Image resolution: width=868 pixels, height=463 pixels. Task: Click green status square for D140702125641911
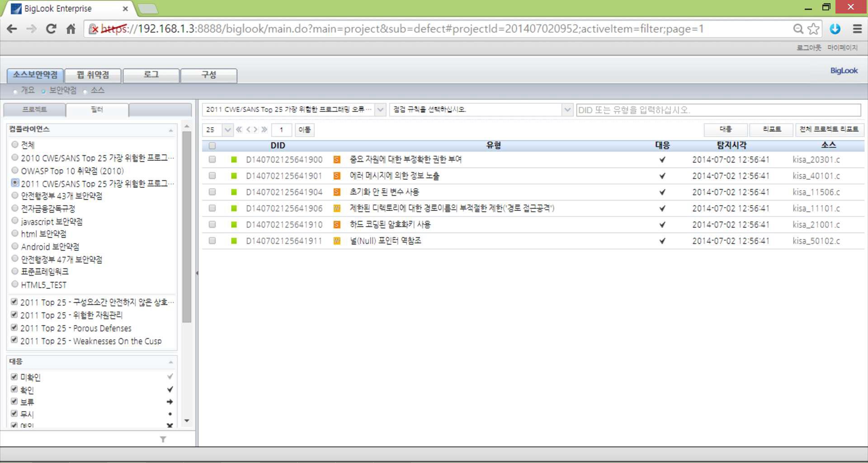click(234, 241)
